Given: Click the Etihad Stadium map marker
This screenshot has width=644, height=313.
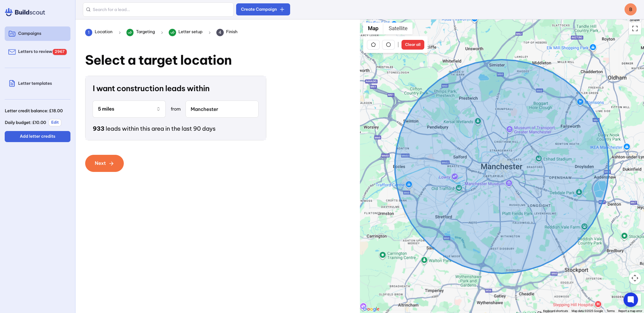Looking at the screenshot, I should pyautogui.click(x=539, y=159).
